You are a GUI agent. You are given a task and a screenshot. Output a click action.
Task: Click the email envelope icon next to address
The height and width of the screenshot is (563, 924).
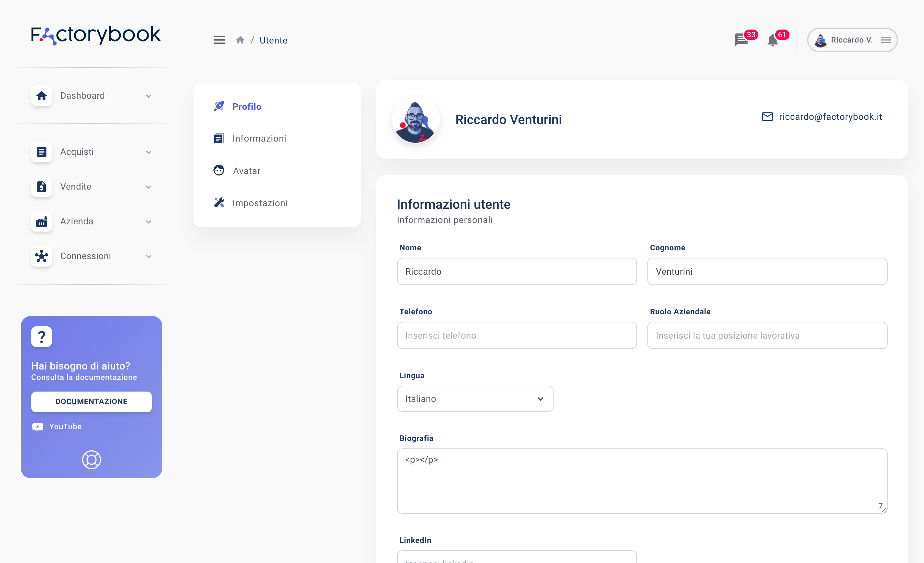767,117
